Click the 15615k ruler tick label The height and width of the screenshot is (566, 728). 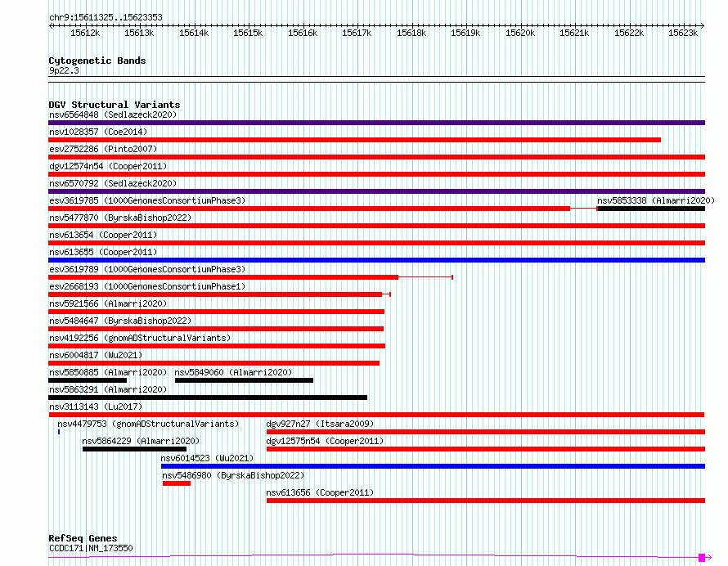pos(248,33)
